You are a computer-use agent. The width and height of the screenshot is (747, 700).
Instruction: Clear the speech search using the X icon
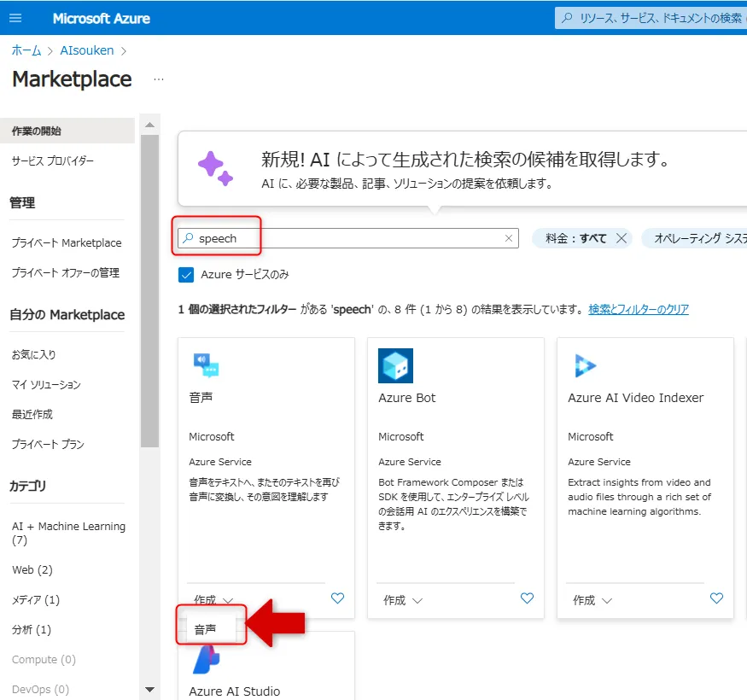click(508, 237)
